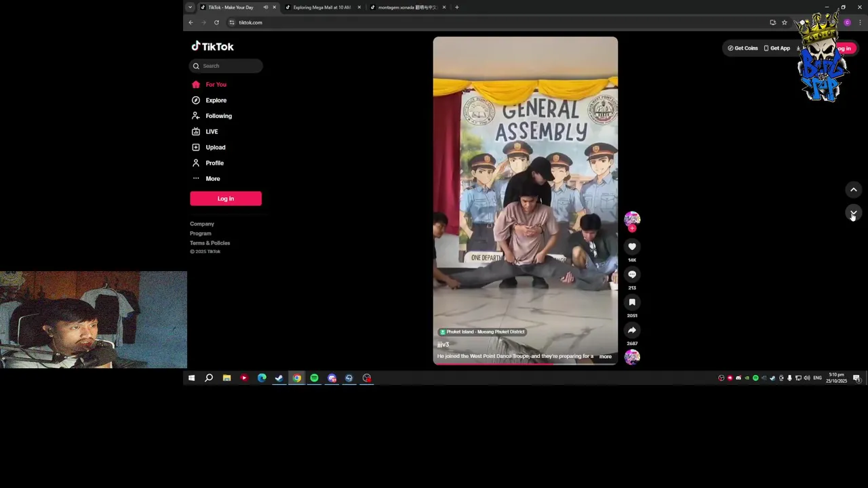The width and height of the screenshot is (868, 488).
Task: Open the taskbar clock and date
Action: (837, 378)
